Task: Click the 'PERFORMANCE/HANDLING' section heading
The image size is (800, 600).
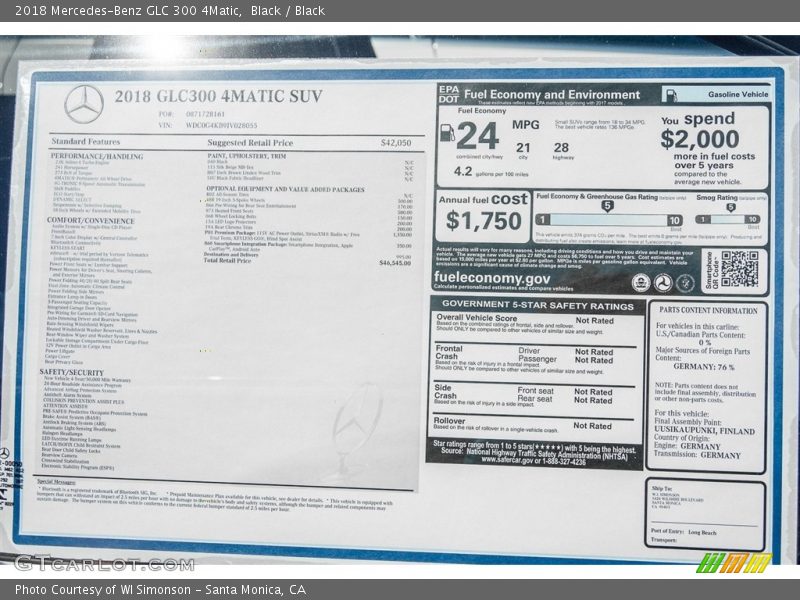Action: pos(97,156)
